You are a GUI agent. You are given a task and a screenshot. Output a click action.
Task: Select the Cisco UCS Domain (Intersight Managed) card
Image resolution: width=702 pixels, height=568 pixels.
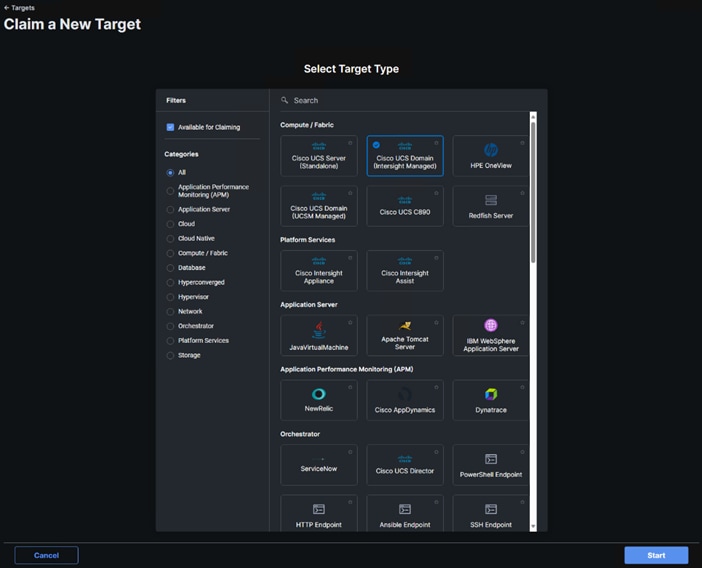point(405,156)
